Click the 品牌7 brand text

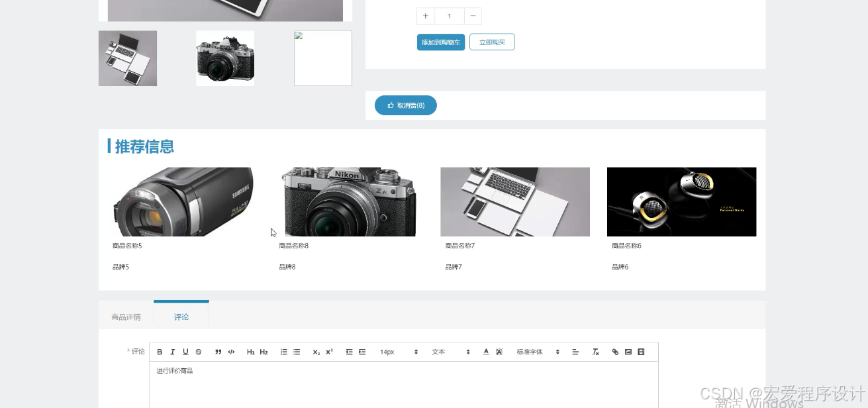click(454, 267)
